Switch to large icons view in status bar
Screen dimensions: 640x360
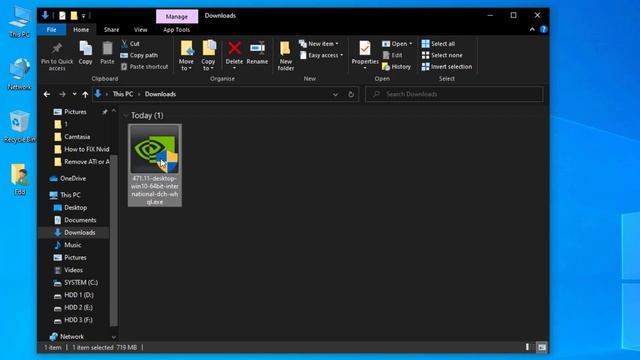[x=542, y=347]
